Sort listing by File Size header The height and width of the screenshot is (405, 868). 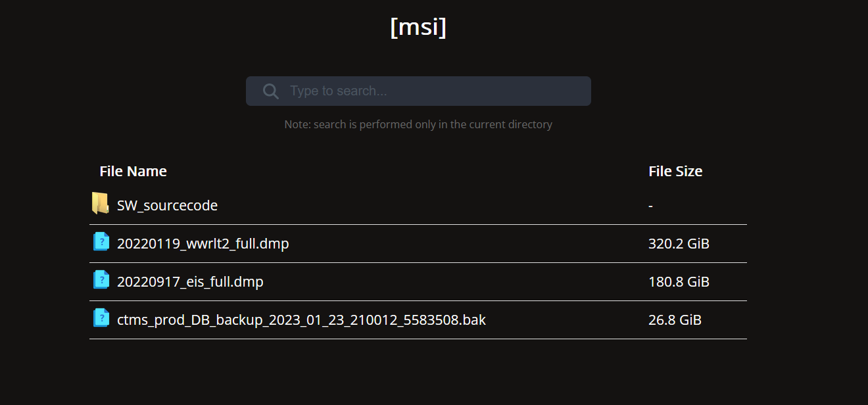(675, 171)
